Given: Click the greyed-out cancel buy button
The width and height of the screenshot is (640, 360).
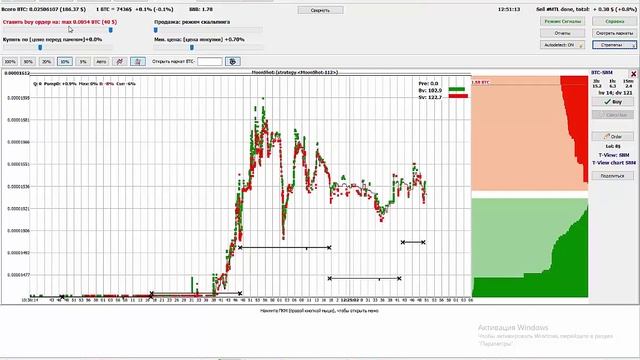Looking at the screenshot, I should point(613,115).
